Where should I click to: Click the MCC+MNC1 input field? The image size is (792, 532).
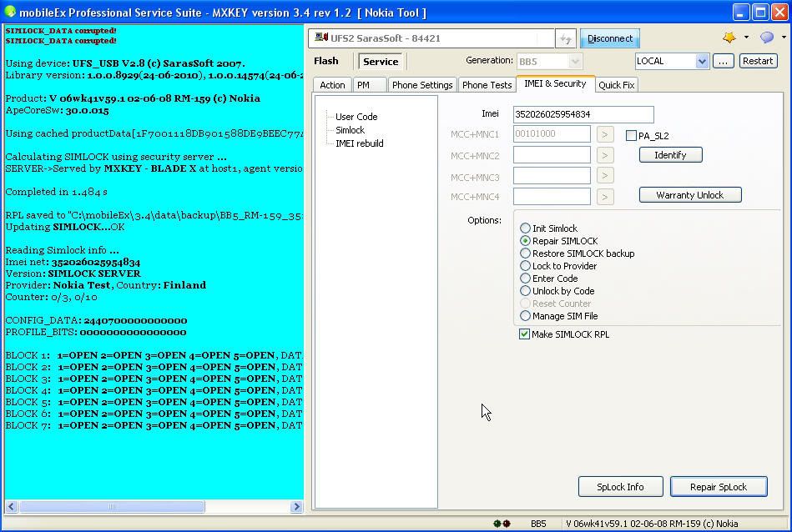pyautogui.click(x=552, y=133)
